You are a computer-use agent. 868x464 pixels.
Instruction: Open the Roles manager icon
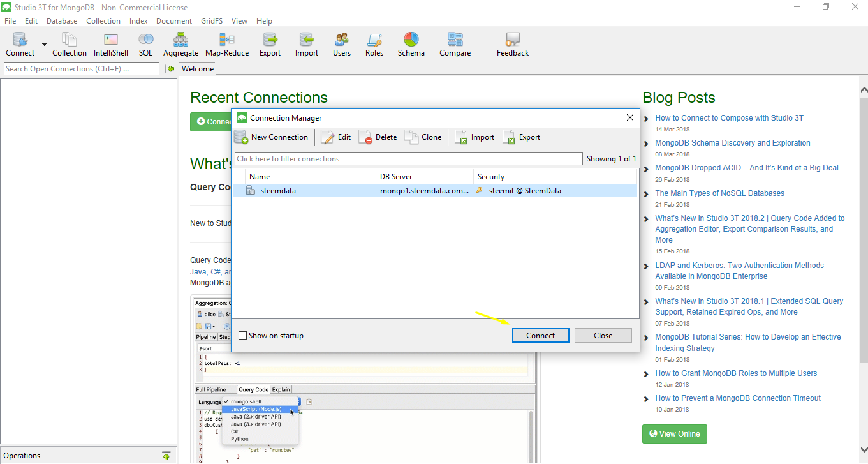coord(374,45)
